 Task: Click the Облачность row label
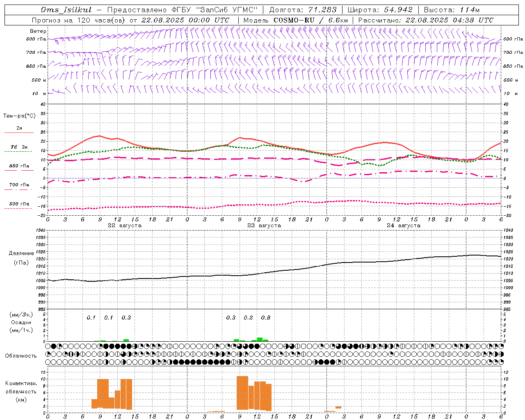click(x=21, y=356)
